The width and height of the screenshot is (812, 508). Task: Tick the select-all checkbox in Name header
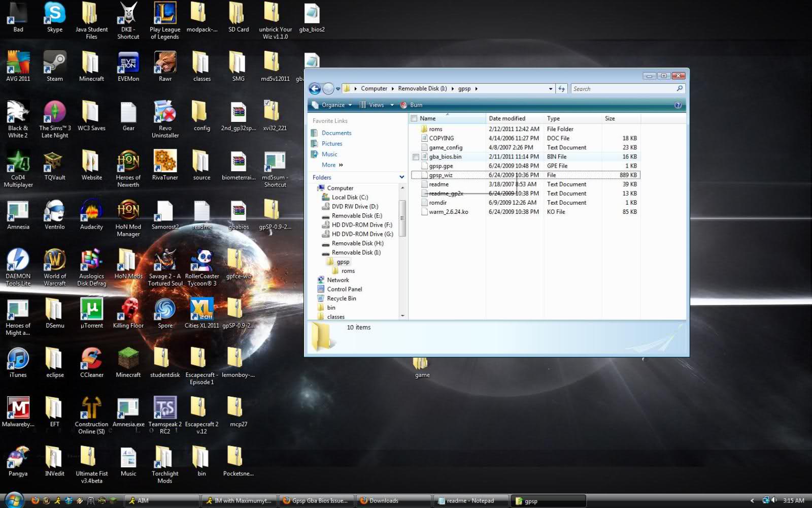(414, 118)
